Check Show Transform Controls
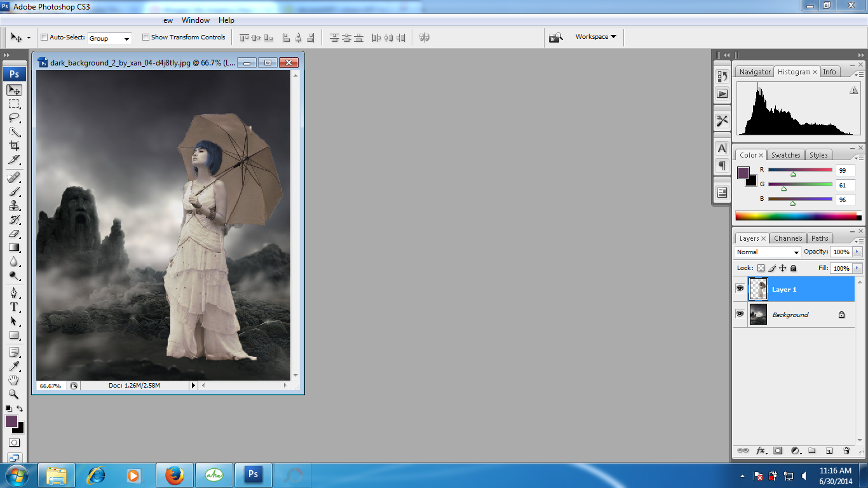 coord(146,37)
